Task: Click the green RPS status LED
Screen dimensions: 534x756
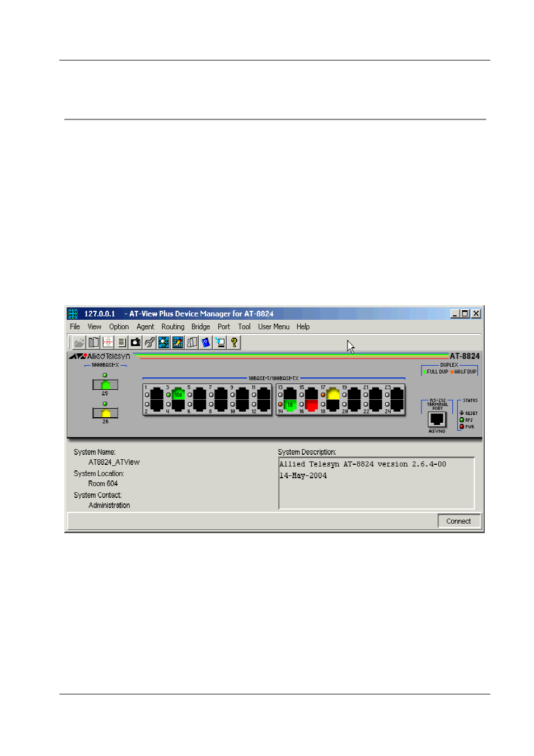Action: click(462, 420)
